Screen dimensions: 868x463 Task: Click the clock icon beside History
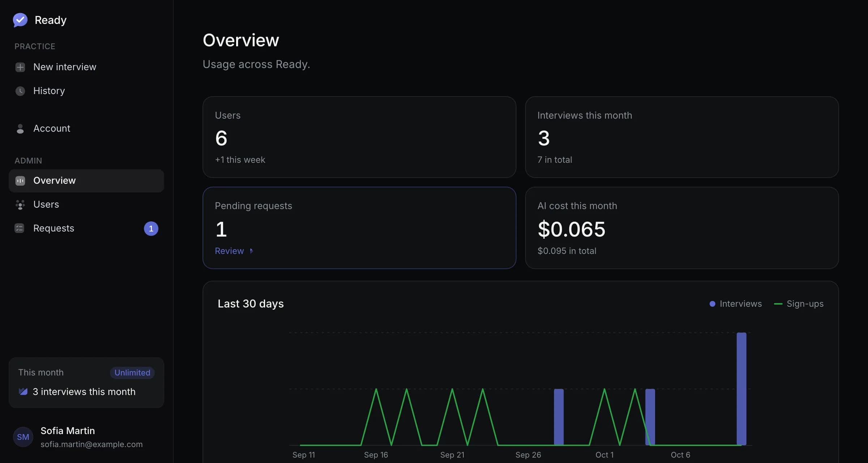point(20,91)
